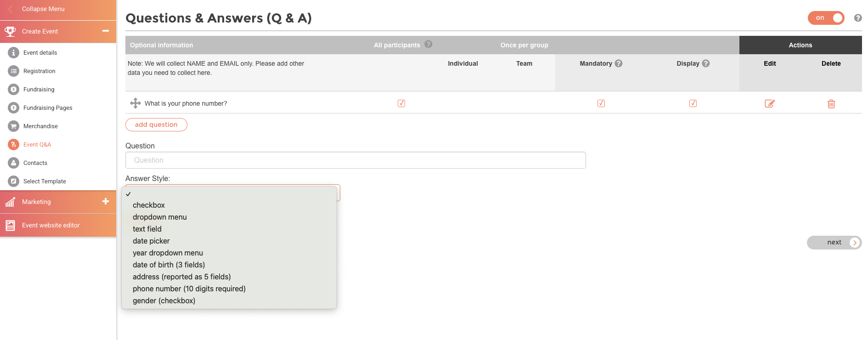Click the All participants help icon

[x=428, y=44]
